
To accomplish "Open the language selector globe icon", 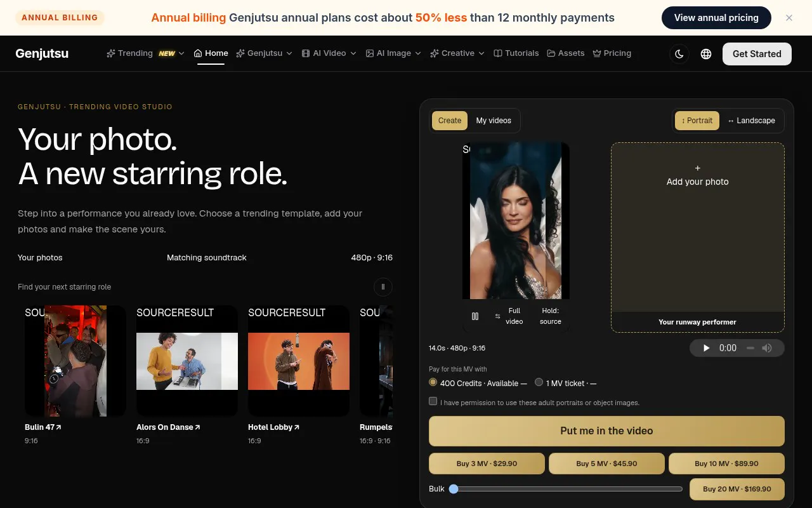I will 706,54.
